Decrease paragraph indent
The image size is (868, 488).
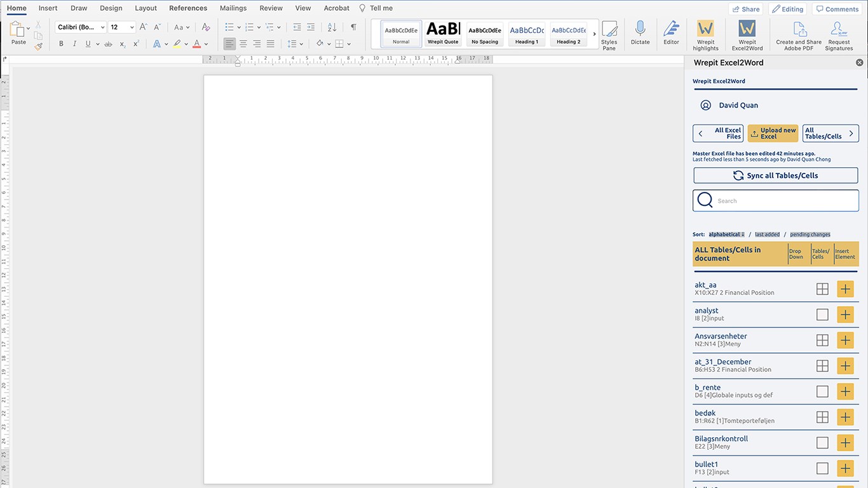point(297,27)
